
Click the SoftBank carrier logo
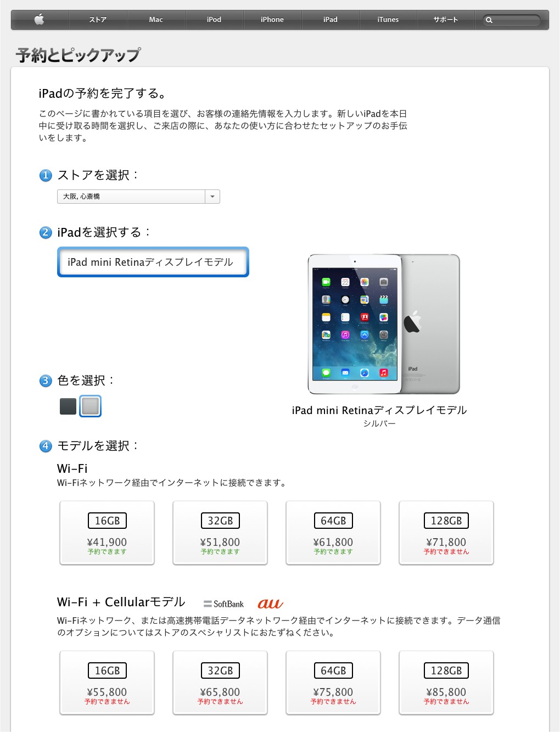pos(223,604)
